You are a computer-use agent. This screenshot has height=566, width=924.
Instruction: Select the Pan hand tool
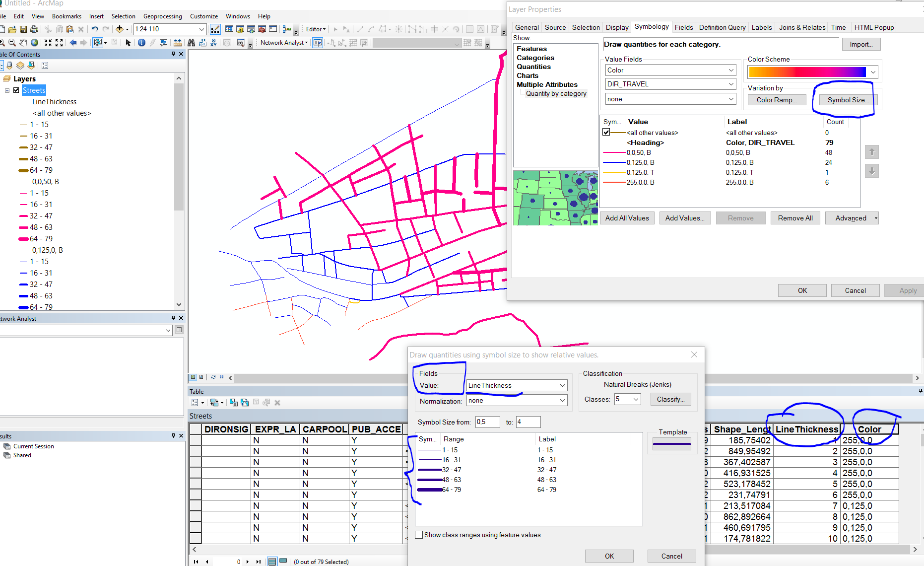(23, 43)
